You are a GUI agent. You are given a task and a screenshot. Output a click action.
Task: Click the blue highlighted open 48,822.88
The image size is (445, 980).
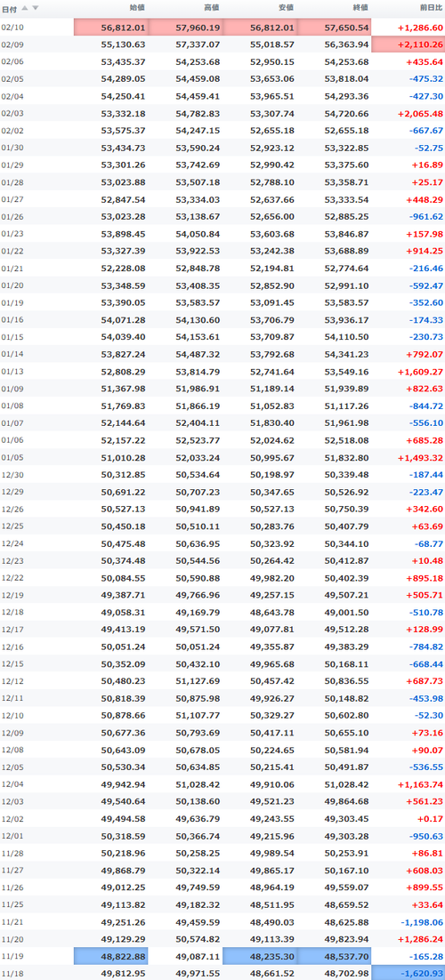tap(110, 956)
